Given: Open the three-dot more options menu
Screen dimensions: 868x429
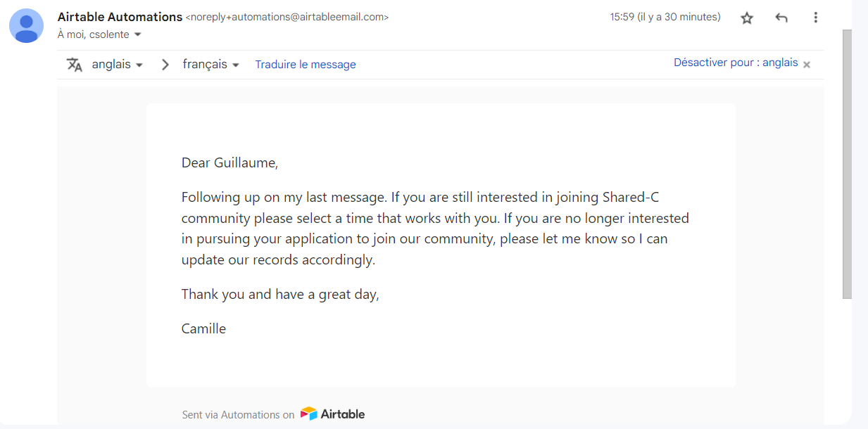Looking at the screenshot, I should (815, 18).
